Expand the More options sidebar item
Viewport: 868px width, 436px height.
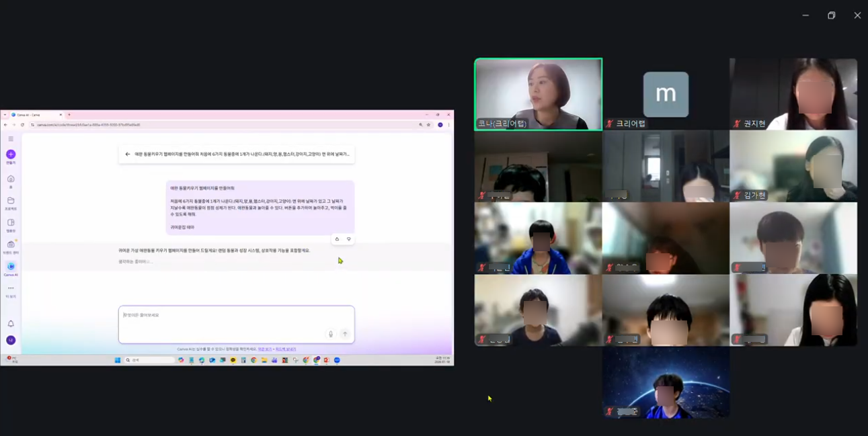[11, 289]
